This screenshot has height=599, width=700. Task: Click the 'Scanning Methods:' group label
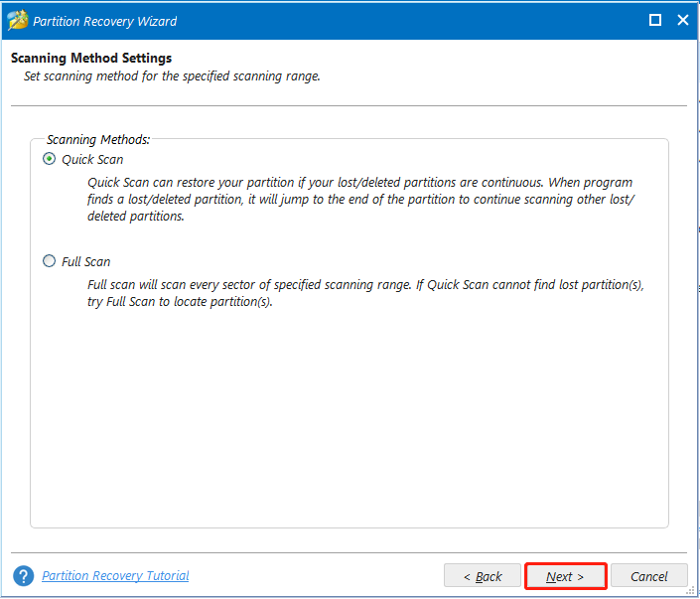coord(98,139)
